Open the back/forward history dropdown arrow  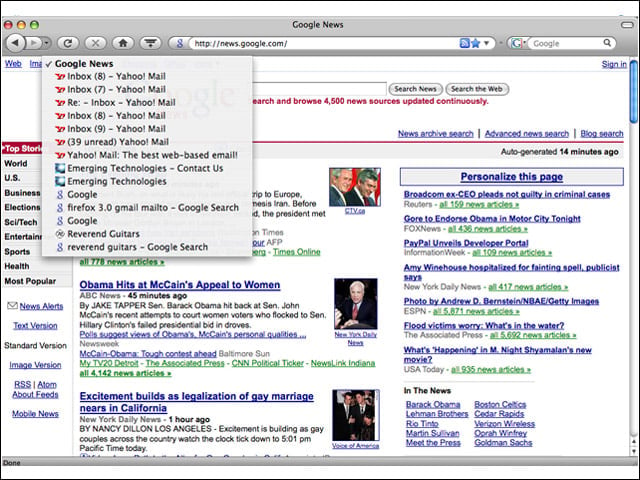click(x=46, y=42)
